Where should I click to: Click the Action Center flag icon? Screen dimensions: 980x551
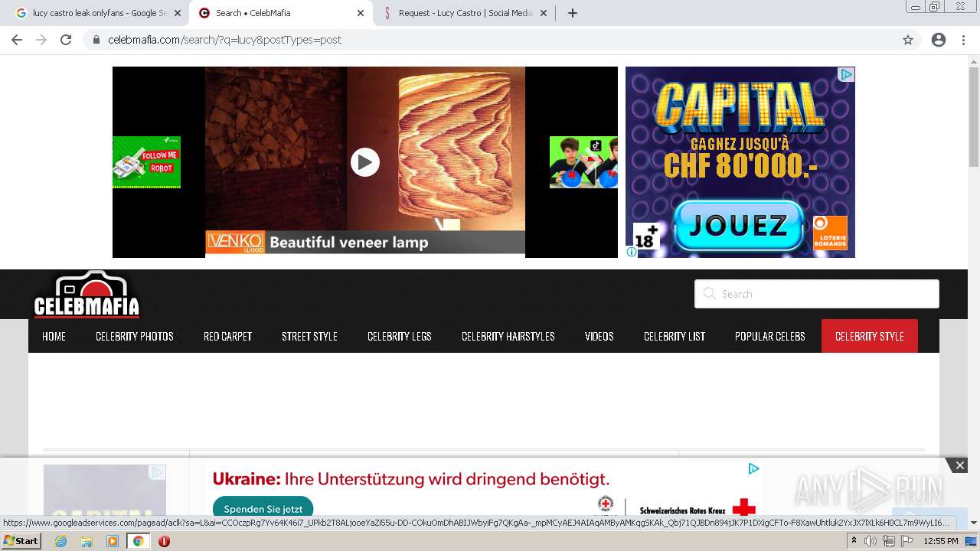906,541
